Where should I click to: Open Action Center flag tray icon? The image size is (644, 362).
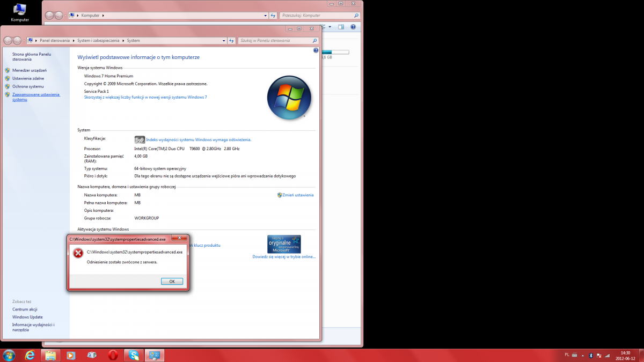[599, 355]
